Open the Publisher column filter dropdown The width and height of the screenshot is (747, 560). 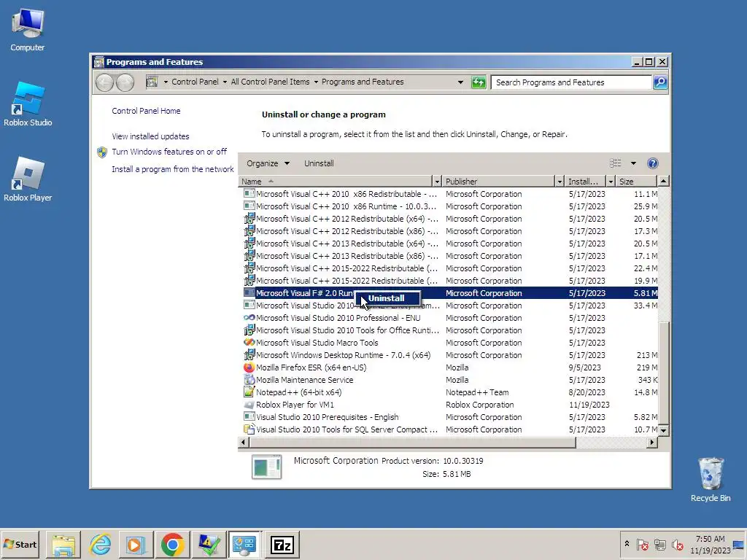point(560,182)
